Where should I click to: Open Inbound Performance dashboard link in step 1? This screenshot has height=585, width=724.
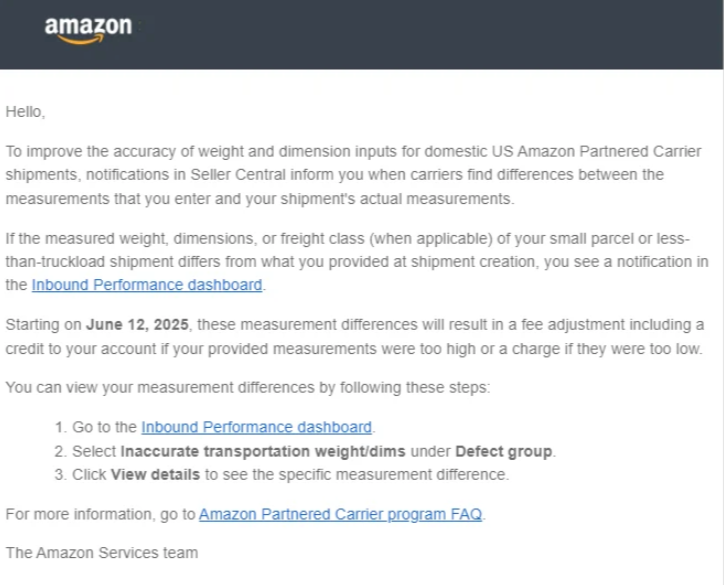(257, 427)
